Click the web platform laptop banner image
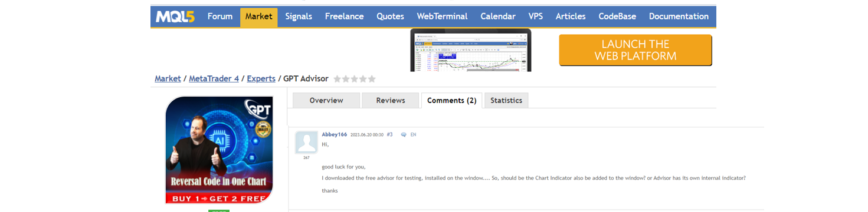Viewport: 868px width, 212px height. click(471, 51)
